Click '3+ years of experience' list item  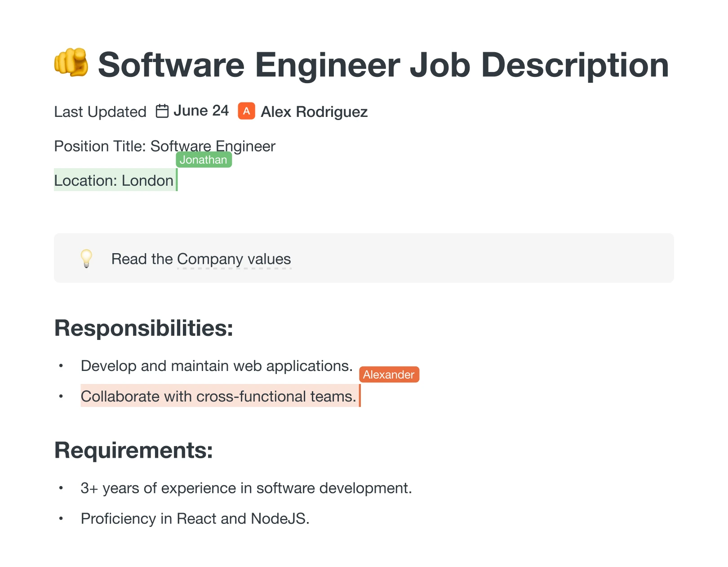click(x=246, y=488)
